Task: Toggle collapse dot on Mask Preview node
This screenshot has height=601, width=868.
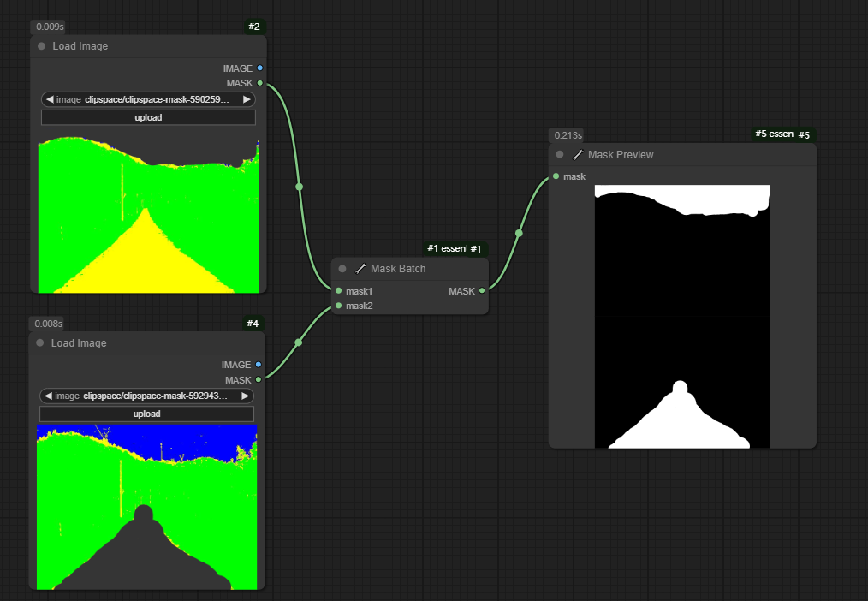Action: pyautogui.click(x=560, y=155)
